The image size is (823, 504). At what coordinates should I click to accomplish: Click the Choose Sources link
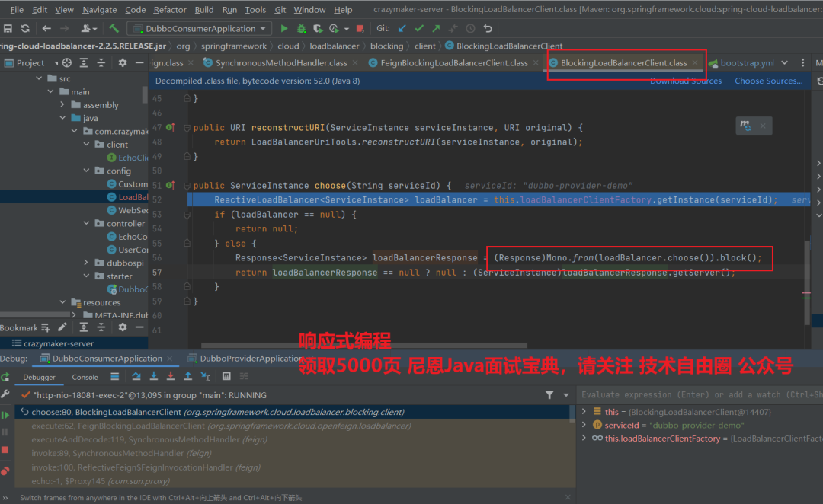pyautogui.click(x=768, y=81)
